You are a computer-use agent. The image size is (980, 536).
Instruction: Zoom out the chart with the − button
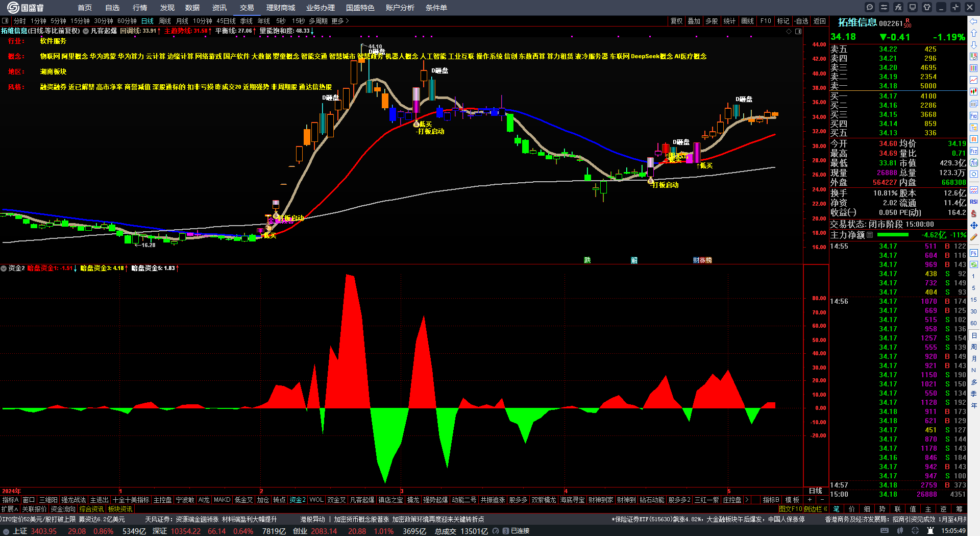coord(822,500)
